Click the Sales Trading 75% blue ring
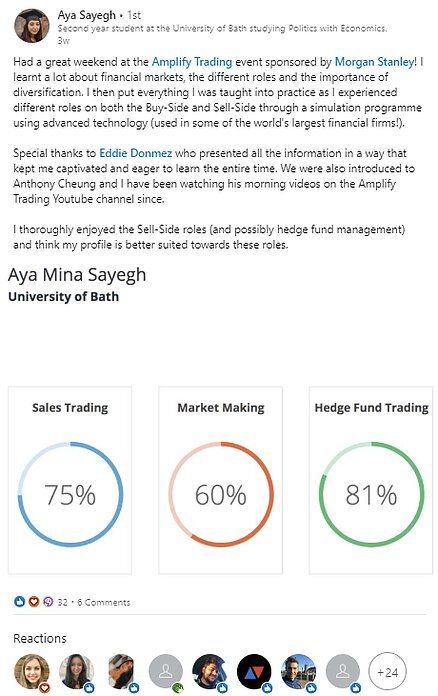 70,494
